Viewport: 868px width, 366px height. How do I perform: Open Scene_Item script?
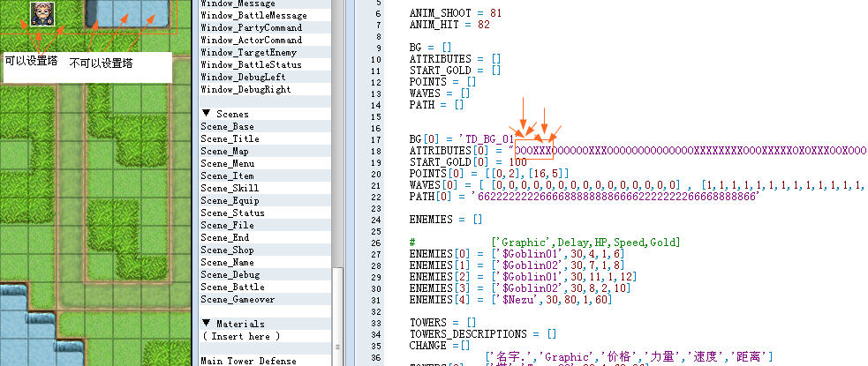coord(265,176)
